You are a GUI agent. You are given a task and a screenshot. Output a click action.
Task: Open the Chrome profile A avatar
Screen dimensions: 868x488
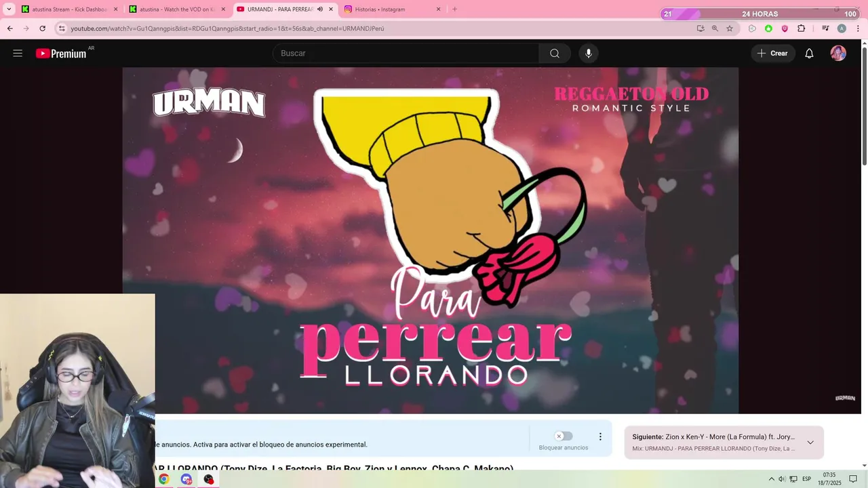[842, 28]
